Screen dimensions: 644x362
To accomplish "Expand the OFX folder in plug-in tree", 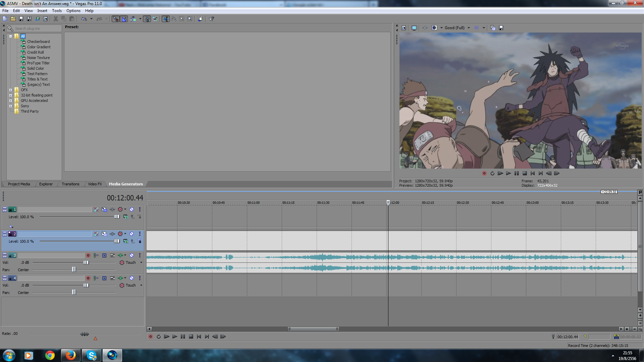I will click(x=11, y=90).
